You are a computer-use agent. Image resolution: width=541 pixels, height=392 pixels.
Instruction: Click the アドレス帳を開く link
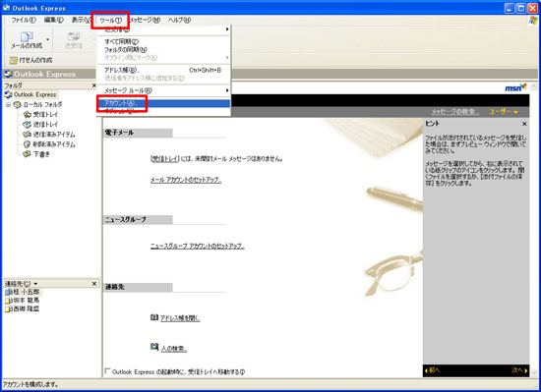point(180,318)
